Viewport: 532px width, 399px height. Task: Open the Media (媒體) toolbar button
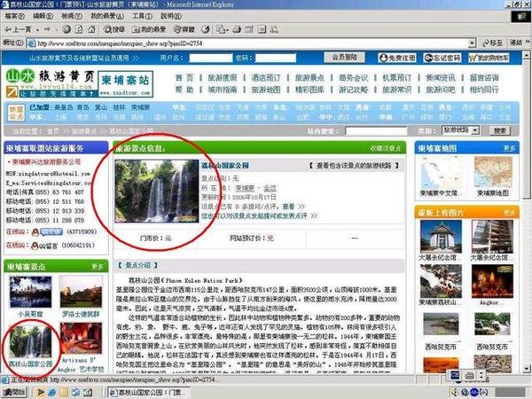point(184,29)
